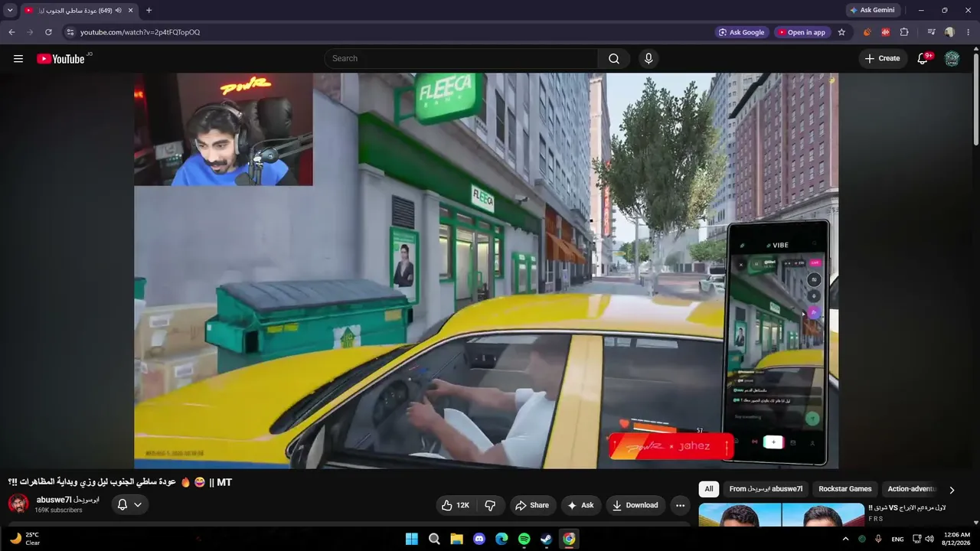
Task: Select the From abuswe7l filter chip
Action: click(x=766, y=489)
